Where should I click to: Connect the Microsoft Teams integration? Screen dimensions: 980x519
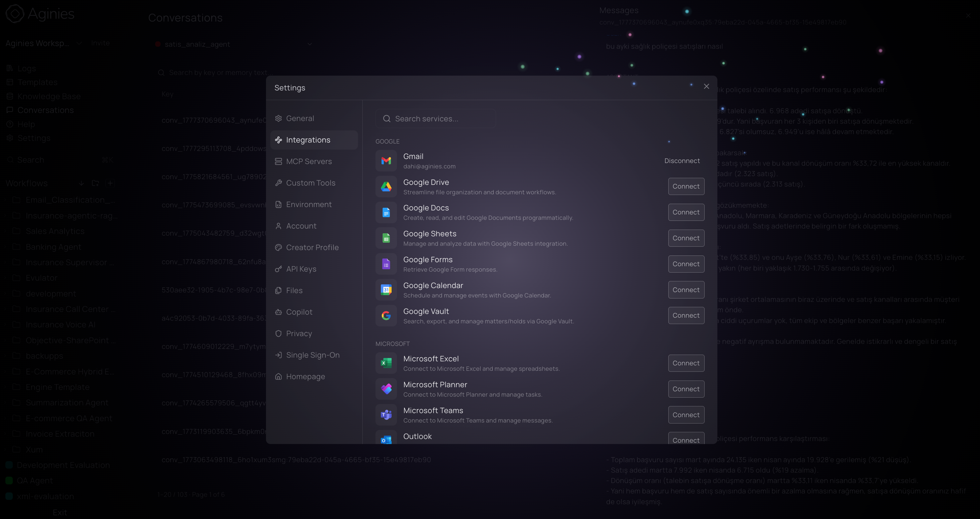tap(686, 415)
